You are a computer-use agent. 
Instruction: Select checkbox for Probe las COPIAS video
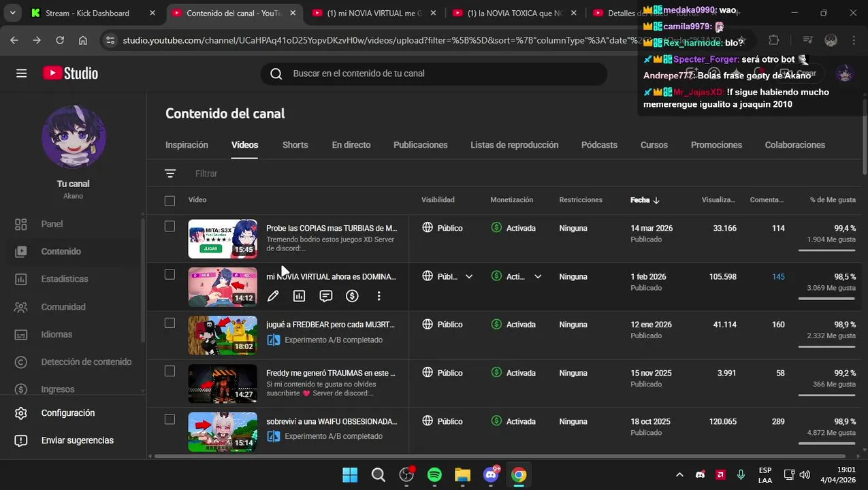coord(170,226)
